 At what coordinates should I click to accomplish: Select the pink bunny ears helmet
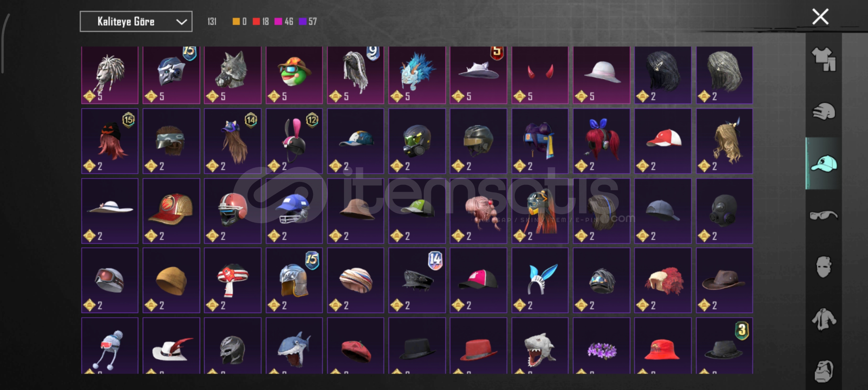[294, 141]
